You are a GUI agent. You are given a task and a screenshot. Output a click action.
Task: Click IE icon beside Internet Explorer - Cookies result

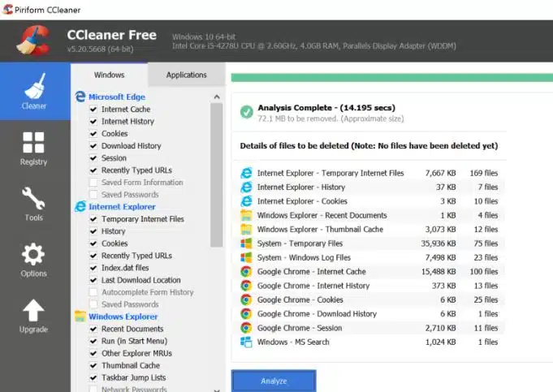pos(246,201)
